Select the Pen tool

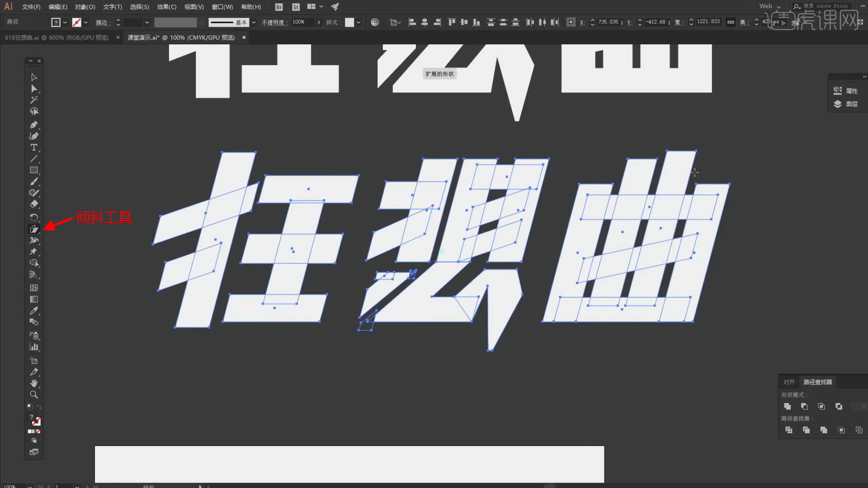34,125
